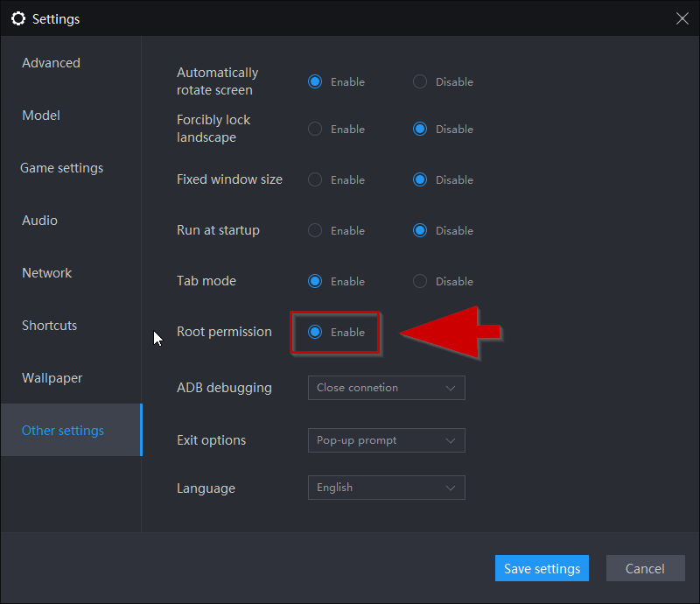Click the Cancel button
The height and width of the screenshot is (604, 700).
click(x=646, y=568)
